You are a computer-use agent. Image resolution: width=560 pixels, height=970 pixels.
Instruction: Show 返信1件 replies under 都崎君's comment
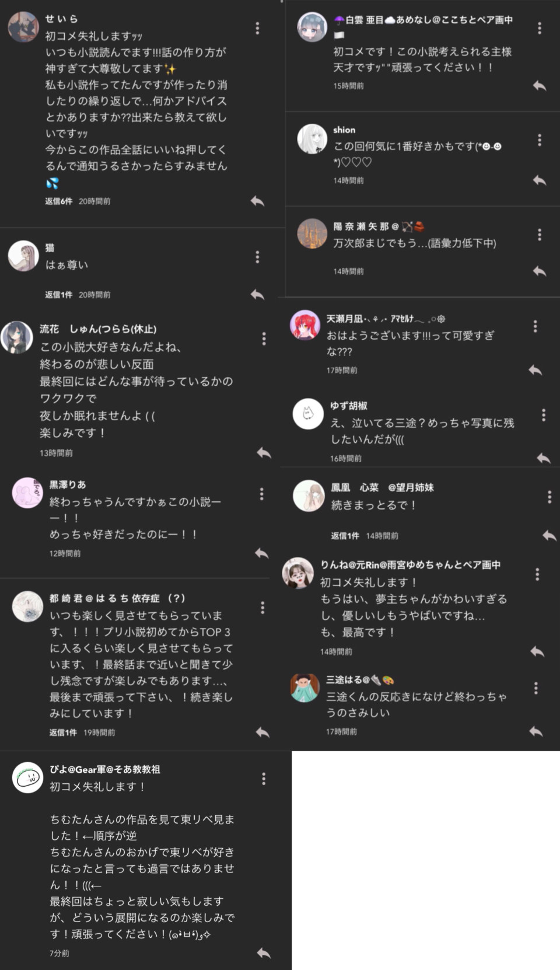coord(63,732)
